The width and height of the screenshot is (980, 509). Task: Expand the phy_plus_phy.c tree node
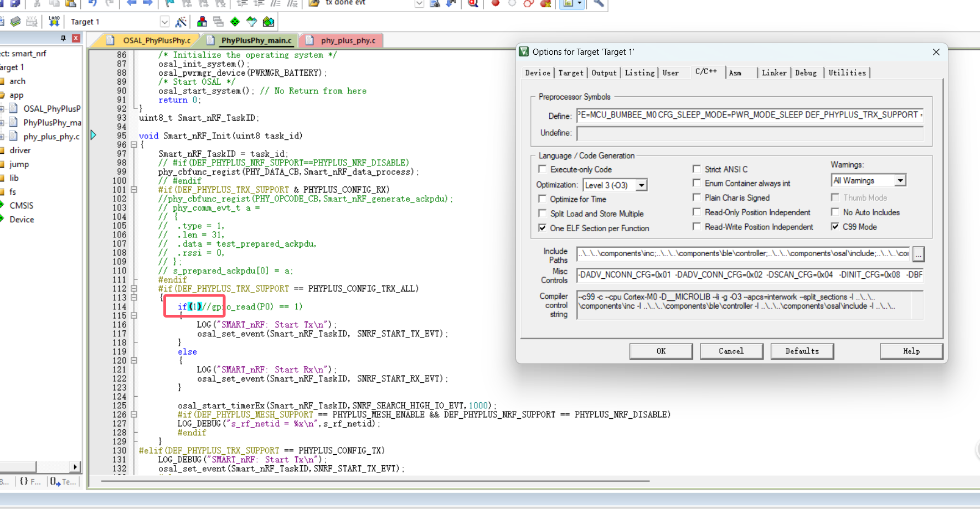(x=3, y=136)
